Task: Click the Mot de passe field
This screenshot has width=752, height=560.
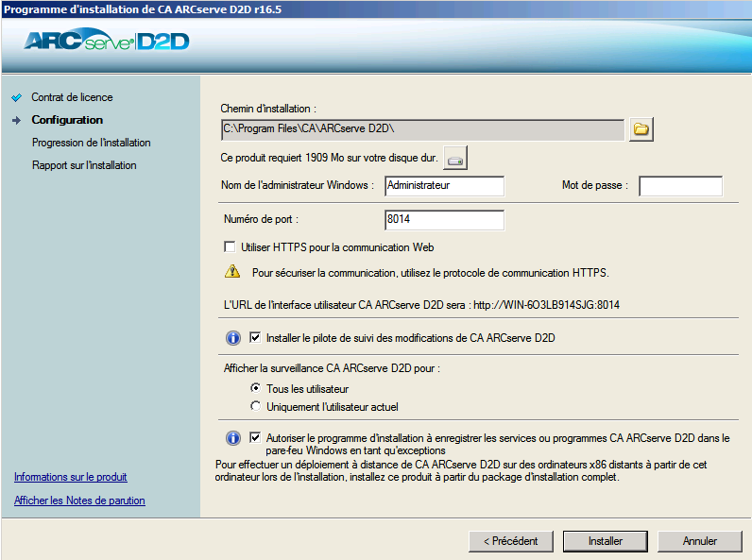Action: 680,186
